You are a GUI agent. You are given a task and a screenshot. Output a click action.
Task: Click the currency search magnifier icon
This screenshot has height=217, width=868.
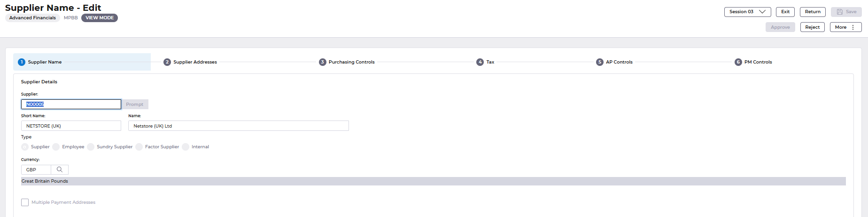coord(60,169)
